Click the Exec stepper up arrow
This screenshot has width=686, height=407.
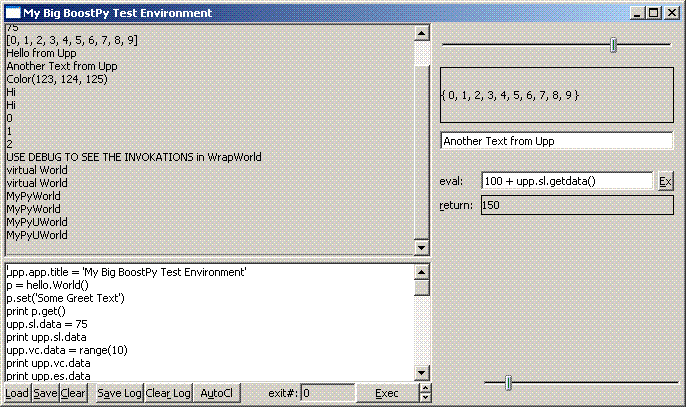tap(424, 388)
